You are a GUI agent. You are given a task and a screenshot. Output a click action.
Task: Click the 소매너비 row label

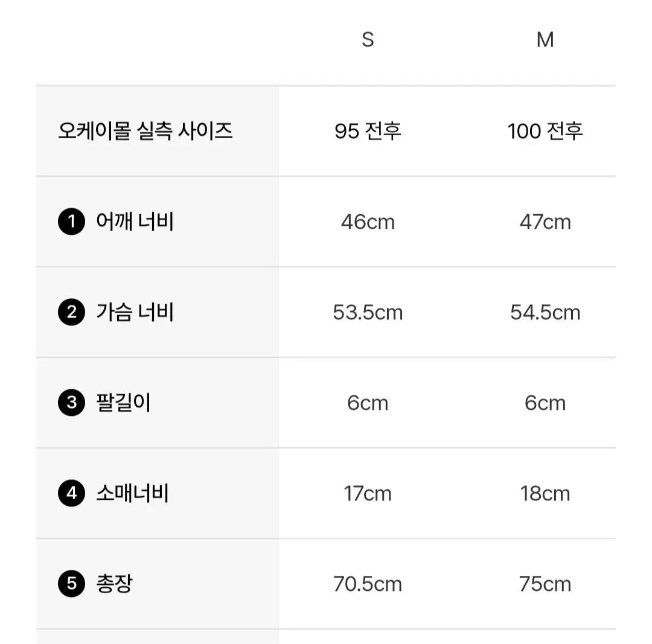pyautogui.click(x=132, y=494)
